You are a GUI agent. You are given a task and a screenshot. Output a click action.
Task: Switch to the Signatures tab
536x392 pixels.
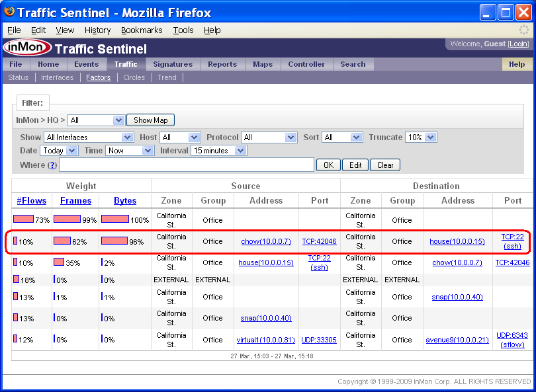[173, 64]
